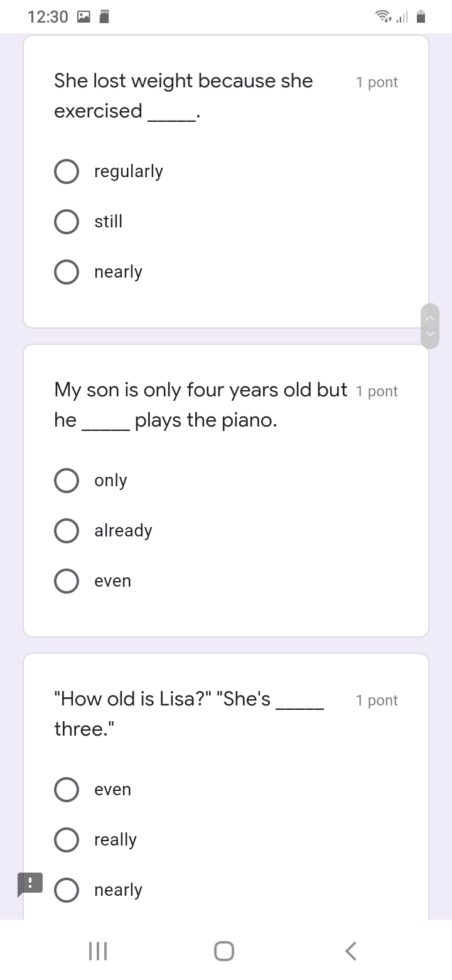Pick "even" in the piano question
This screenshot has width=452, height=980.
pos(67,581)
